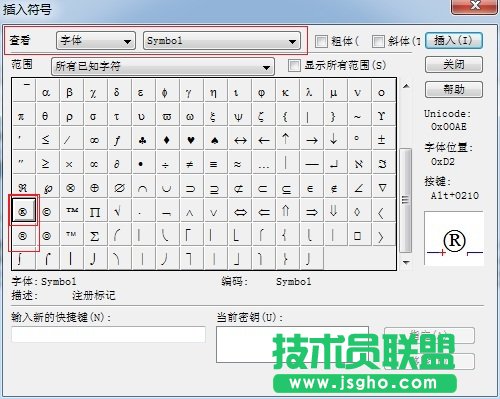The width and height of the screenshot is (500, 399).
Task: Choose the partial derivative ∂ symbol
Action: (x=120, y=163)
